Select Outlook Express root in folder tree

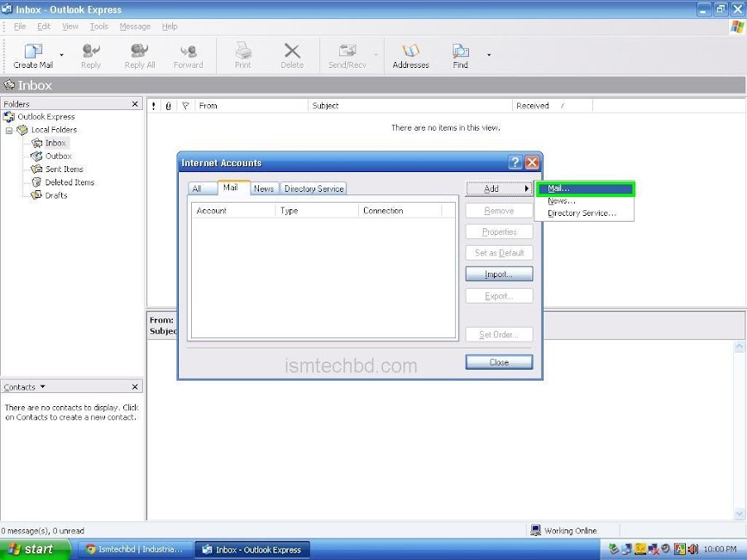tap(45, 117)
